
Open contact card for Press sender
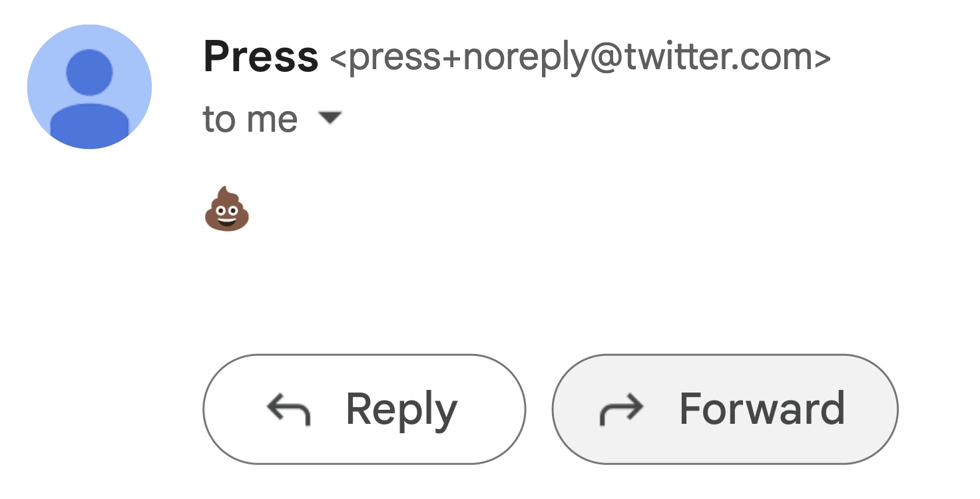[x=260, y=57]
